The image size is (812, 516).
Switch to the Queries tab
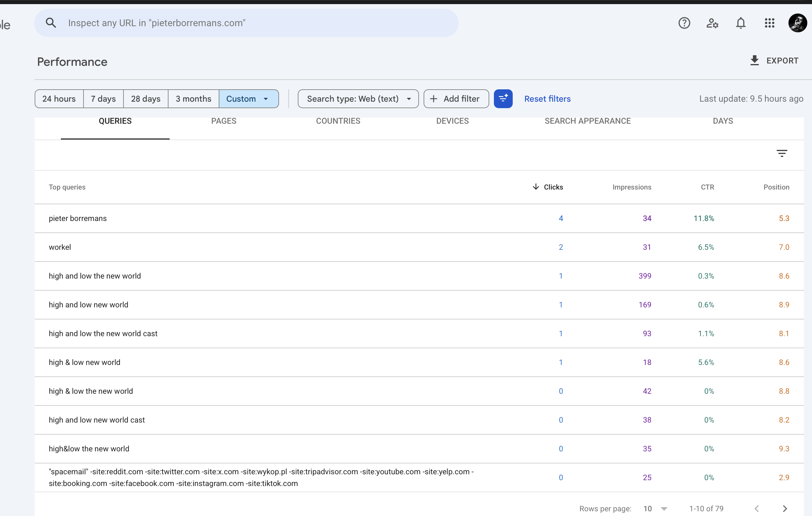click(x=115, y=121)
